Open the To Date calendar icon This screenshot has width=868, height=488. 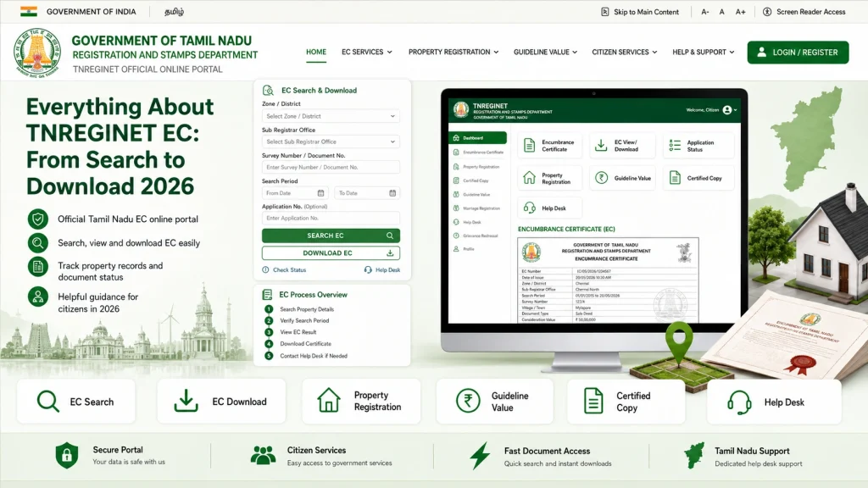coord(392,193)
